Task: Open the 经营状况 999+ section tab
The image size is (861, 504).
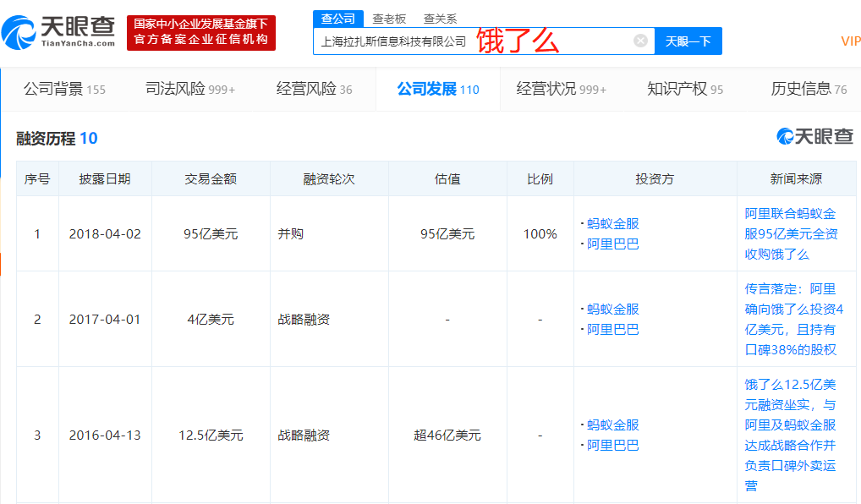Action: coord(562,89)
